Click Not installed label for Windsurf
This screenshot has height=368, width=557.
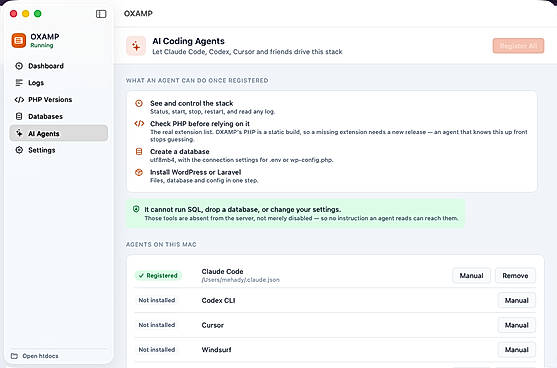157,350
